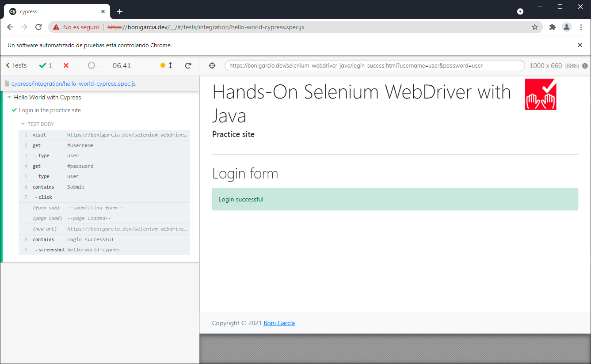Open the Chrome three-dot menu
The width and height of the screenshot is (591, 364).
[x=581, y=27]
